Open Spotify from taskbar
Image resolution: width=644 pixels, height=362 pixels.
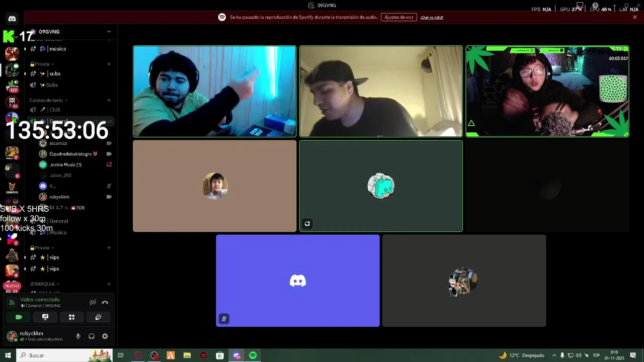[x=253, y=355]
